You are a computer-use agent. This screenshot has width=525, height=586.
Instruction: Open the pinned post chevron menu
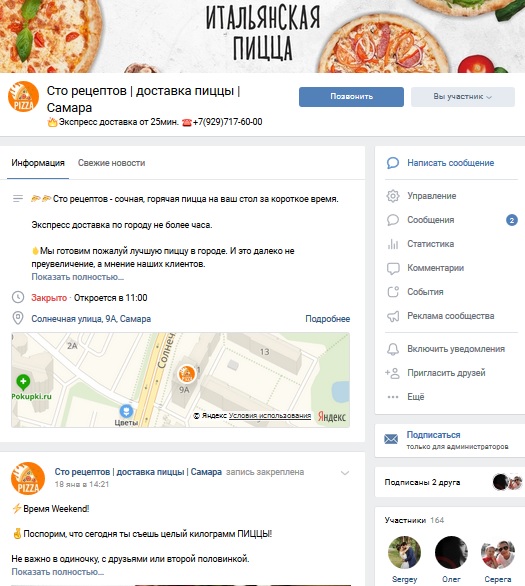tap(345, 473)
